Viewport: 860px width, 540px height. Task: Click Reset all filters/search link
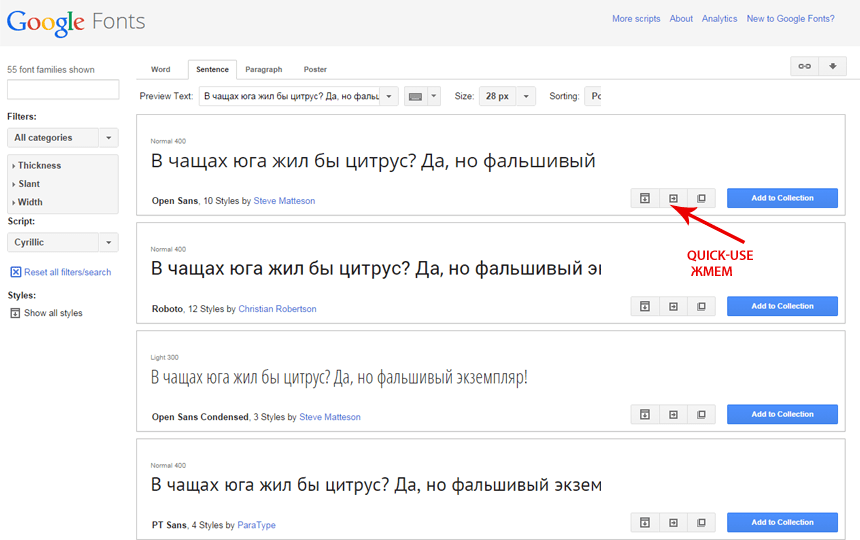click(x=67, y=272)
